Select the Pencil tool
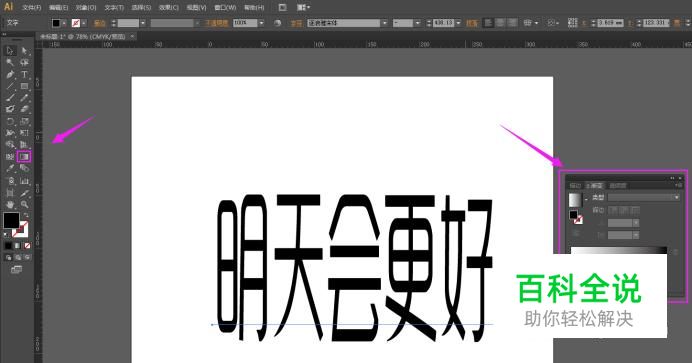 pos(24,97)
